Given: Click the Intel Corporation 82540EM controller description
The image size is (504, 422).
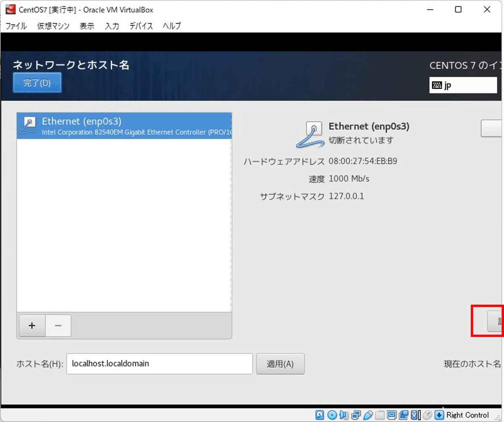Looking at the screenshot, I should pyautogui.click(x=137, y=132).
